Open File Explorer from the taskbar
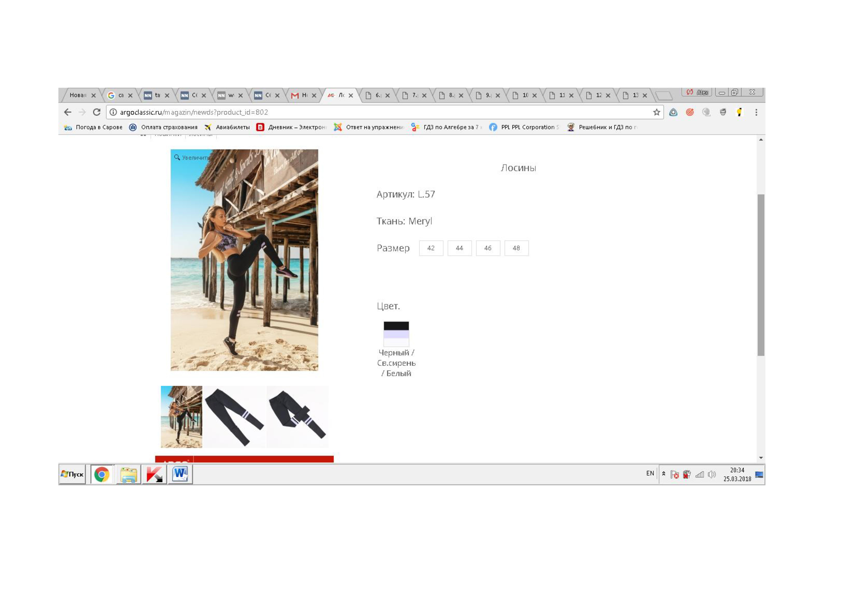 point(129,474)
